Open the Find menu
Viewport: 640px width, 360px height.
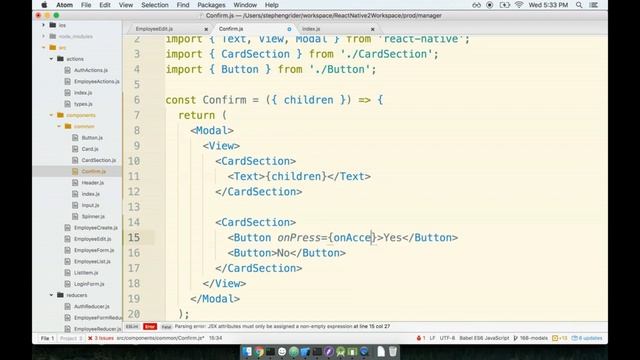coord(183,5)
